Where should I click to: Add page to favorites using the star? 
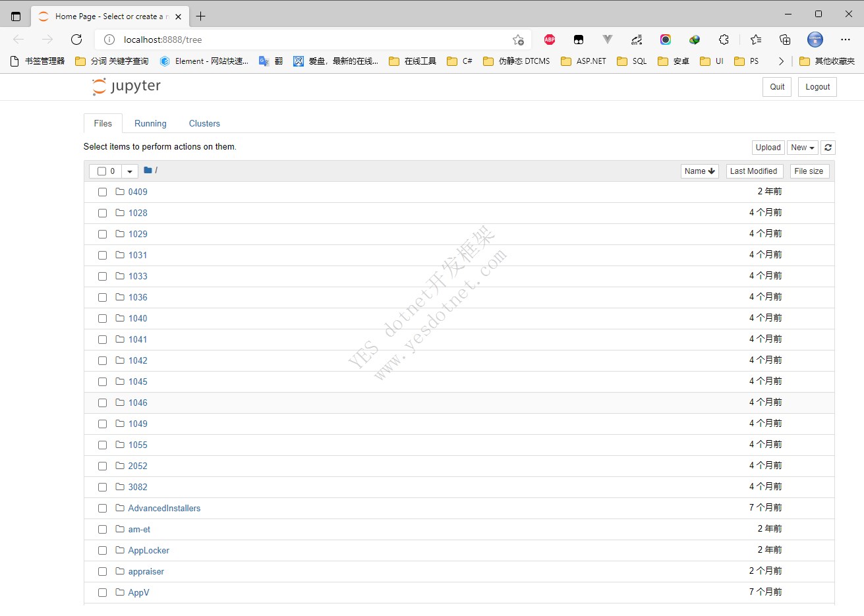coord(518,40)
